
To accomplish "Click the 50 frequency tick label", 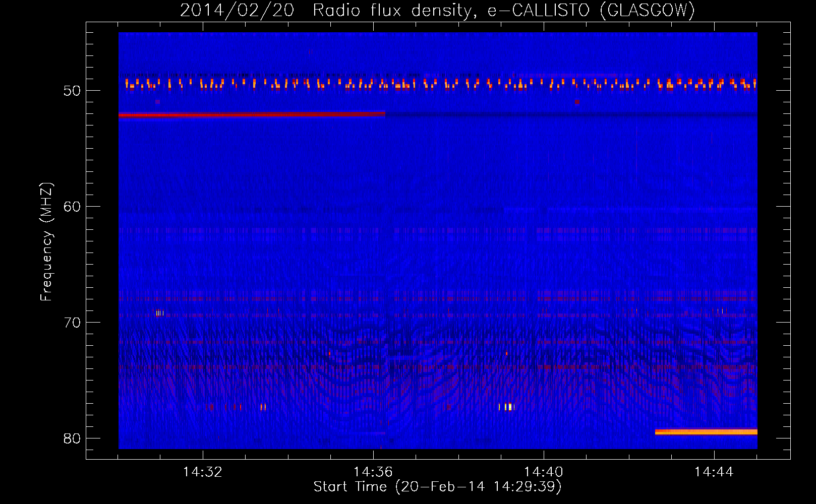I will 72,91.
